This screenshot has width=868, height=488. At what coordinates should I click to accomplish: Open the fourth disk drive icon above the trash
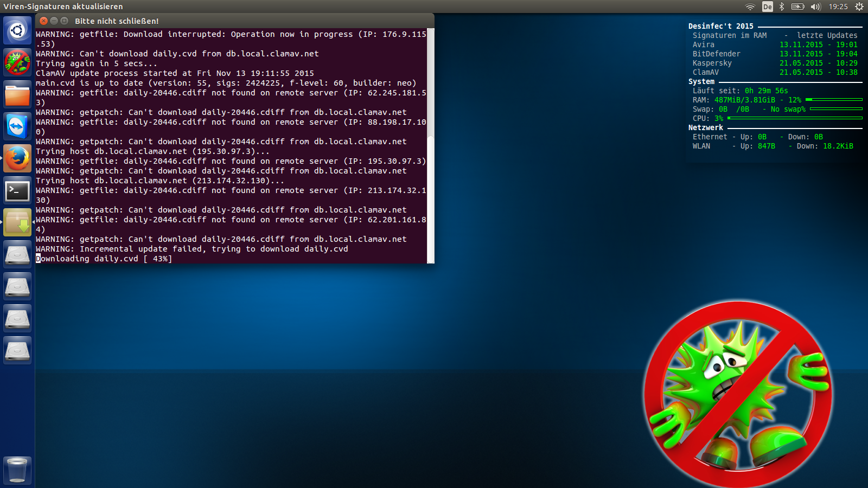click(x=17, y=350)
